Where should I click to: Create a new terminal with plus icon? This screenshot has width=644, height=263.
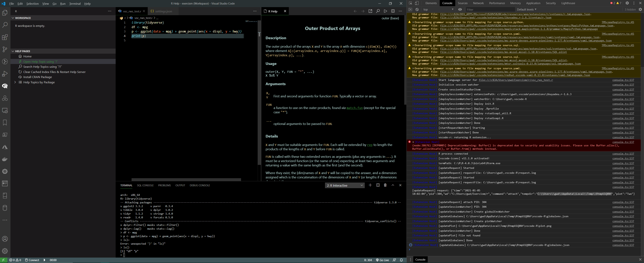click(370, 185)
